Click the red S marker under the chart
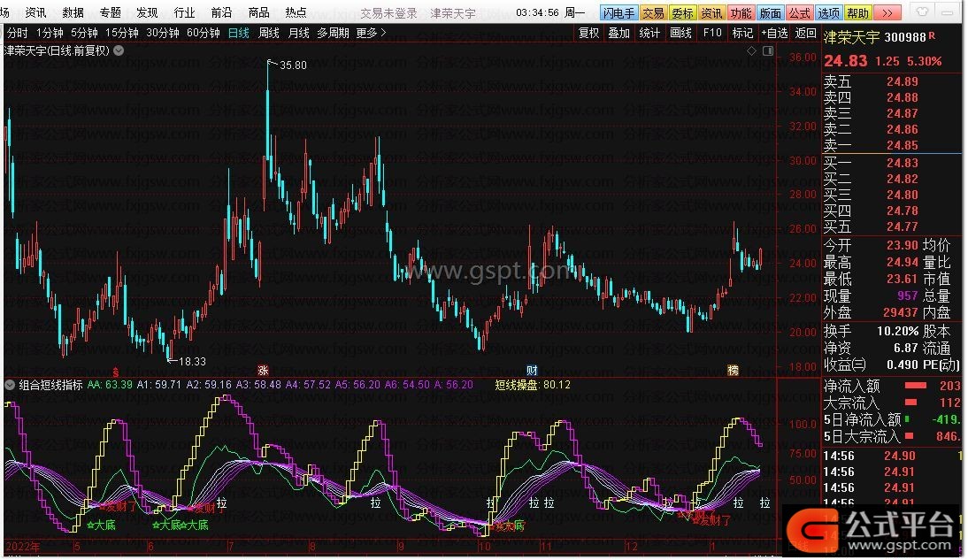The width and height of the screenshot is (968, 560). coord(115,371)
